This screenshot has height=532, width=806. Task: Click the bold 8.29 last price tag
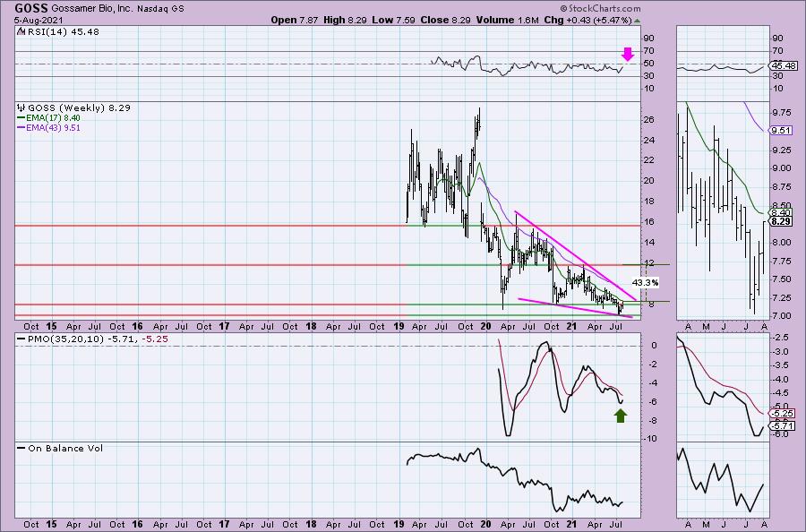[x=781, y=221]
